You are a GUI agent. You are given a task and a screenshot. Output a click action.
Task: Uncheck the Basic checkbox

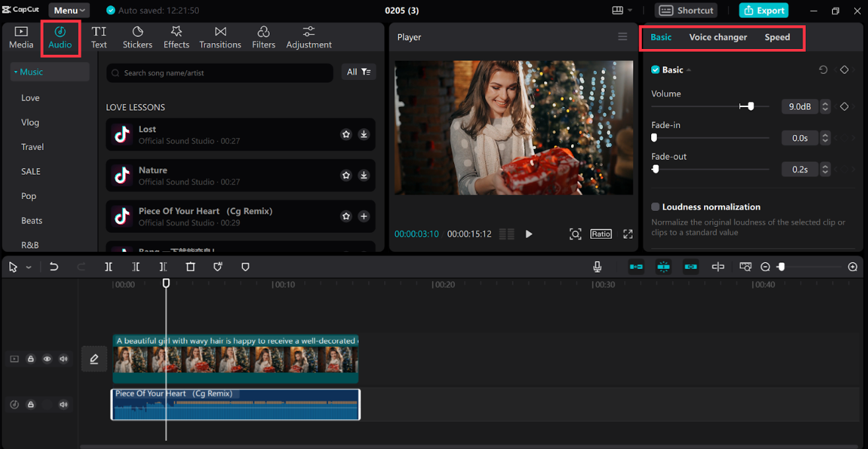(656, 70)
